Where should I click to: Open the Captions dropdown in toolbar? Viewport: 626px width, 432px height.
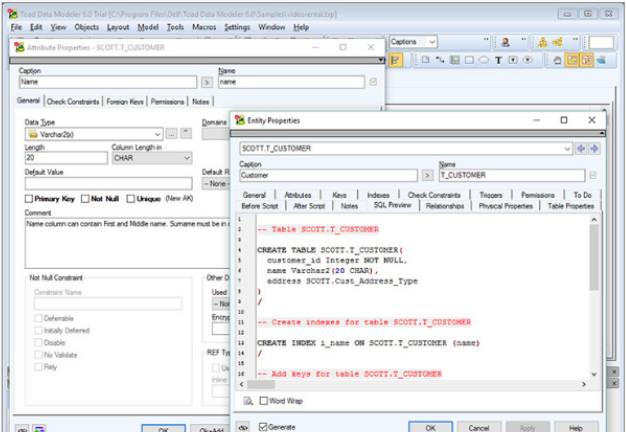(432, 42)
